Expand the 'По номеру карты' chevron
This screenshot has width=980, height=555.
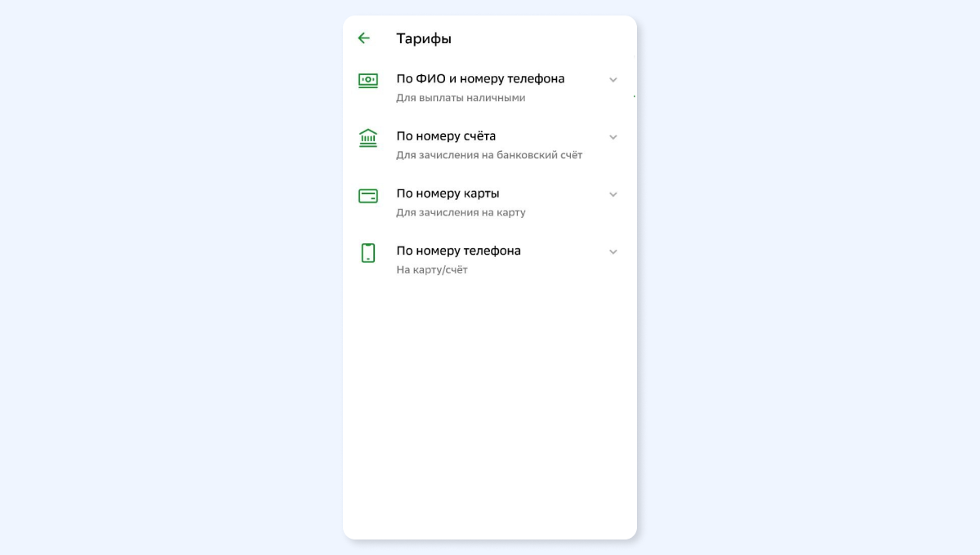pyautogui.click(x=613, y=194)
